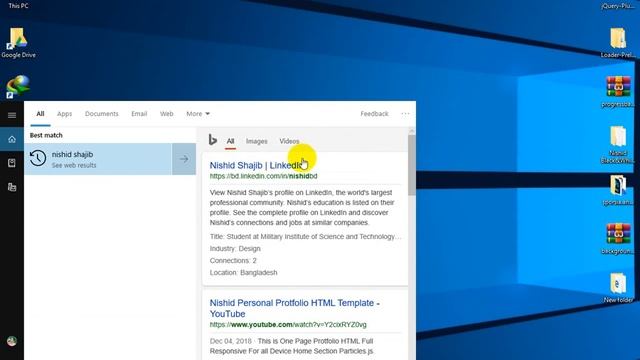Open the three-dots options menu

tap(405, 114)
